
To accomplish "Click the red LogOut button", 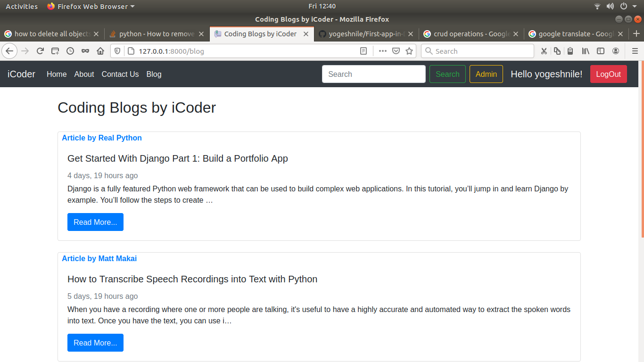I will click(x=608, y=74).
